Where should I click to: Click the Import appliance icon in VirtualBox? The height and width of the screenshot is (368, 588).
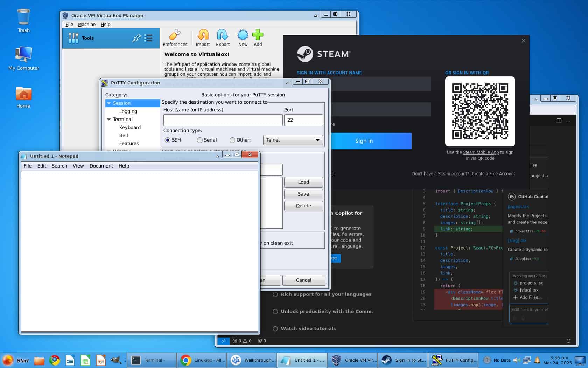[203, 38]
